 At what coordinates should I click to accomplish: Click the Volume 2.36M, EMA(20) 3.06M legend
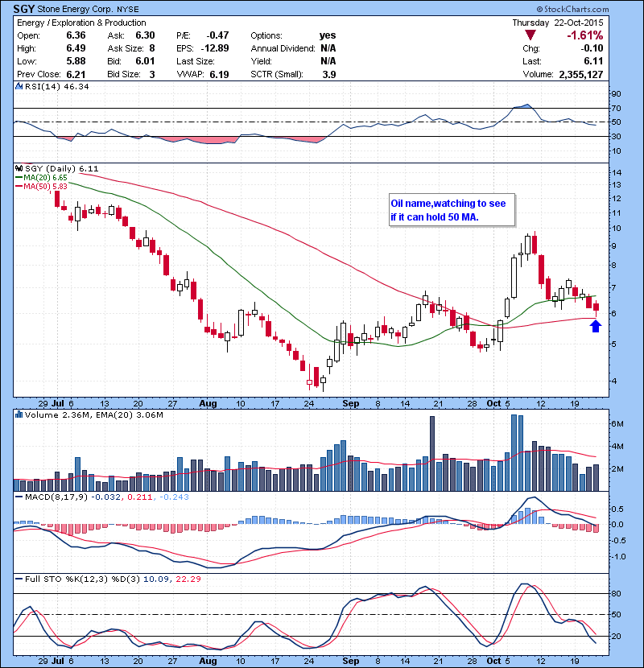pos(93,415)
